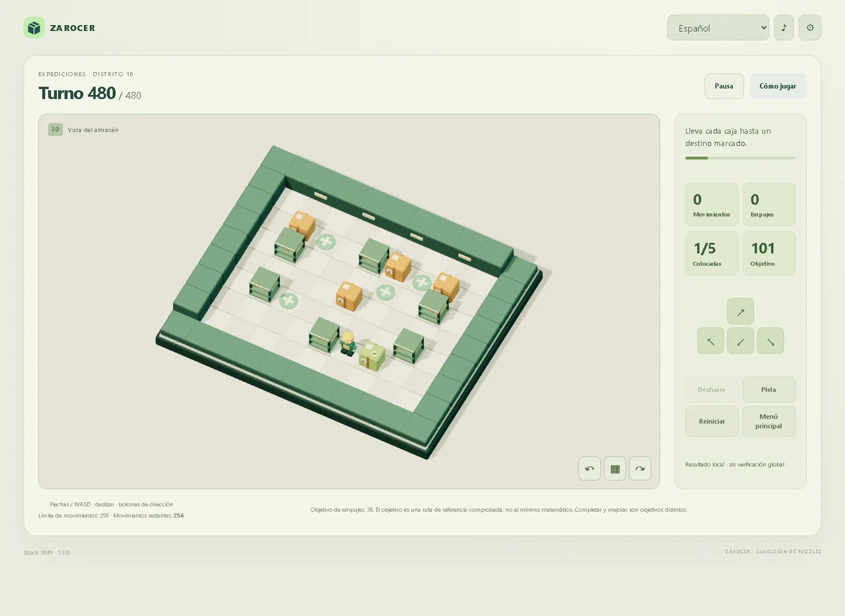Move with the down-left arrow button
Image resolution: width=845 pixels, height=616 pixels.
point(740,341)
